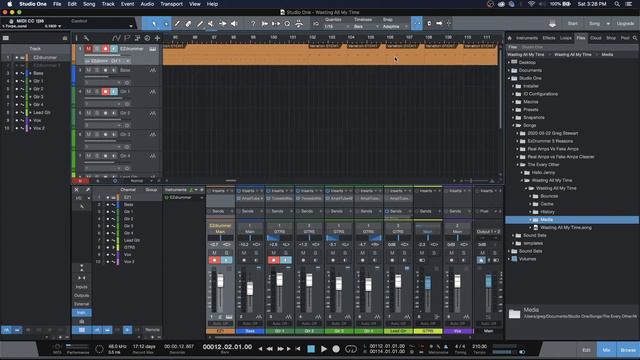Toggle monitor on EZdrummer track
640x360 pixels.
tap(113, 49)
